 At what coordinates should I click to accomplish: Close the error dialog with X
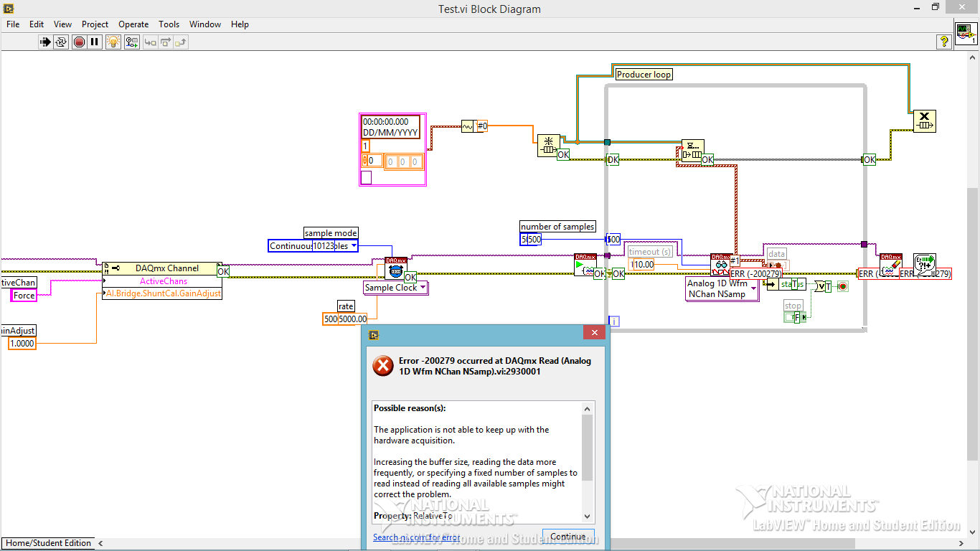tap(594, 333)
